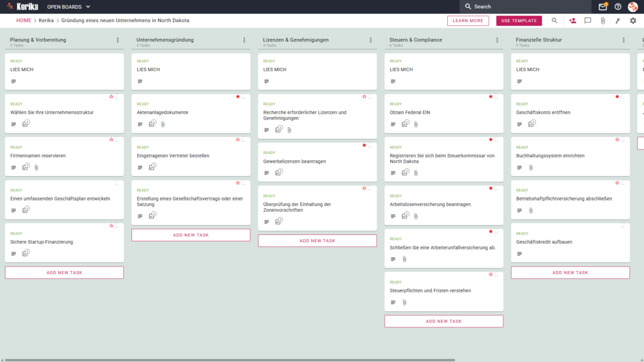Viewport: 644px width, 362px height.
Task: Open the board search magnifier icon
Action: pyautogui.click(x=555, y=21)
